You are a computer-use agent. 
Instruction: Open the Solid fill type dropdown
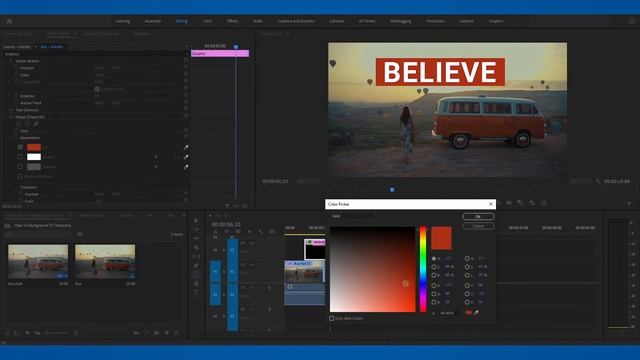pyautogui.click(x=355, y=216)
